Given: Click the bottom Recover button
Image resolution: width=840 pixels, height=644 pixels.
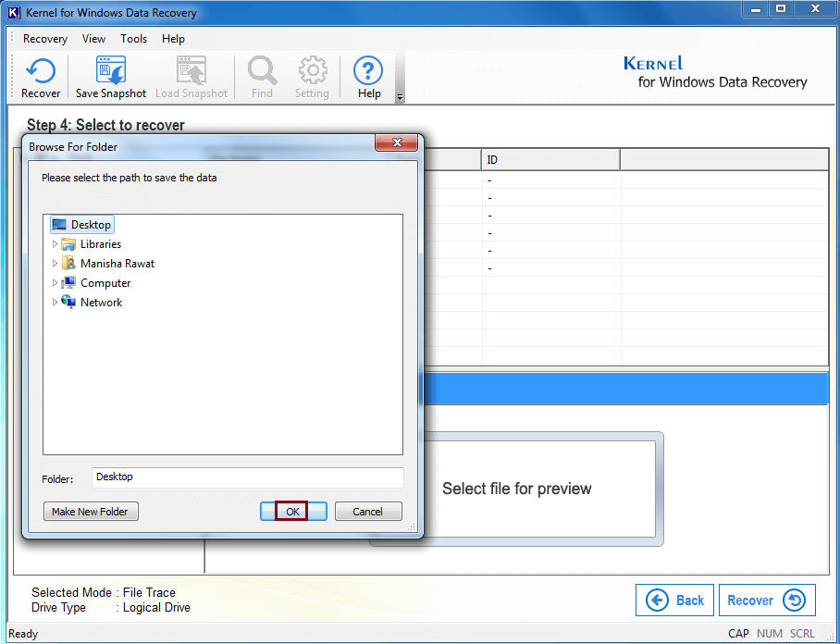Looking at the screenshot, I should click(x=767, y=601).
